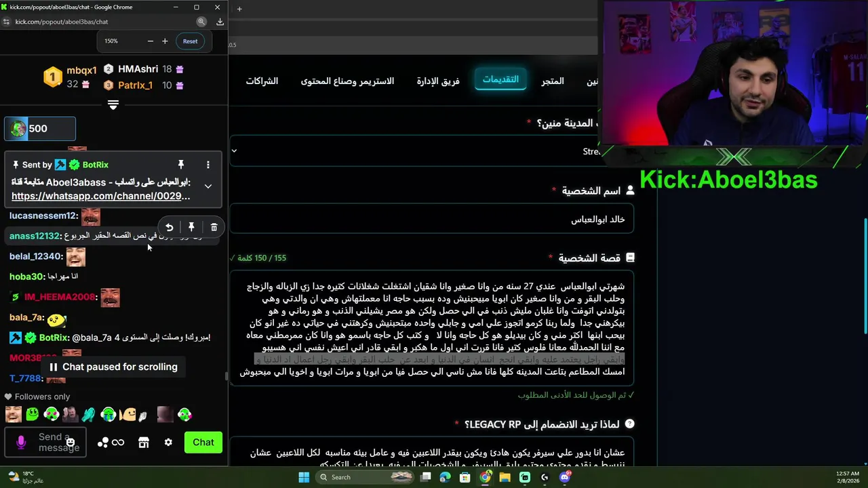The image size is (868, 488).
Task: Edit character name field خالد ابوالعباس
Action: tap(431, 220)
